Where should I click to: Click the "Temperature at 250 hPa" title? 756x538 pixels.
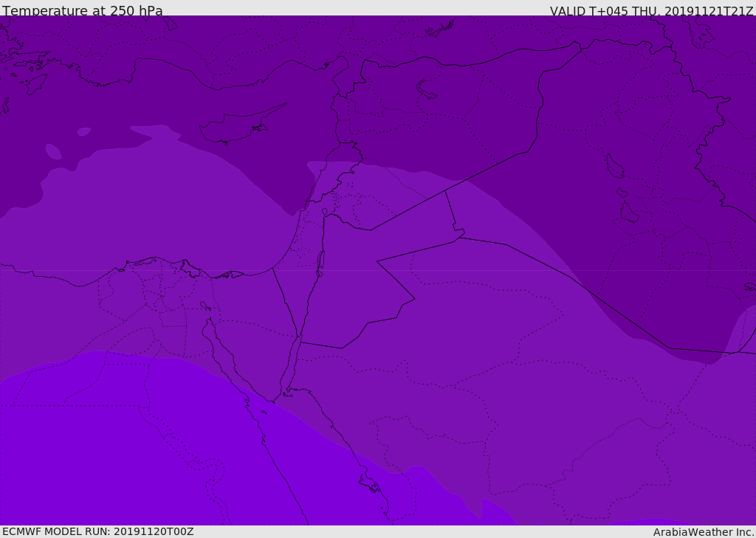[82, 10]
